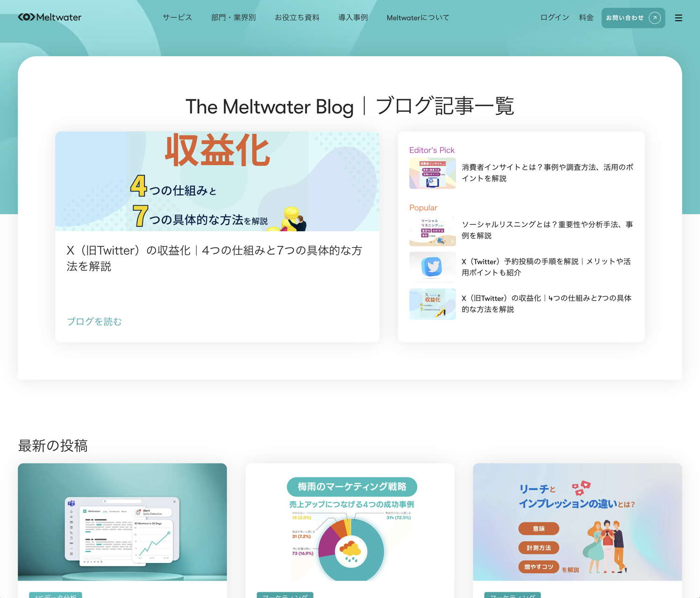The image size is (700, 598).
Task: Click the お問い合わせ button
Action: [633, 18]
